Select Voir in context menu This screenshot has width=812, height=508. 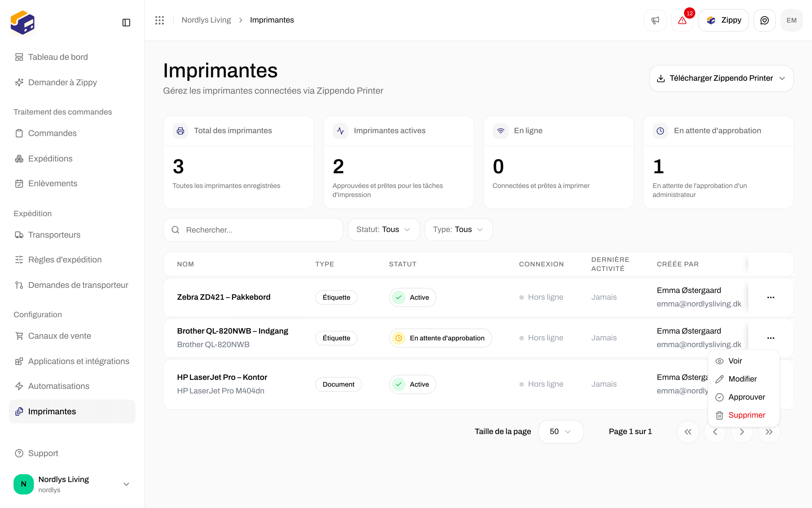pyautogui.click(x=743, y=361)
